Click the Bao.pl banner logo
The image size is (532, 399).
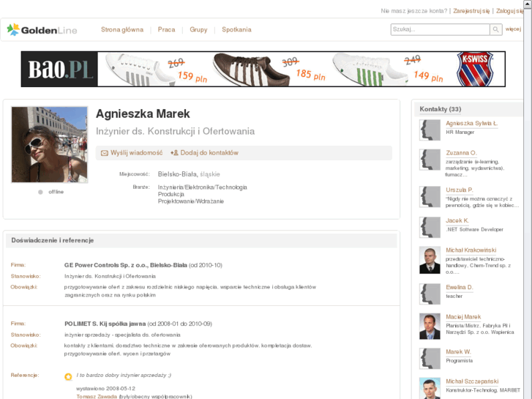[60, 70]
